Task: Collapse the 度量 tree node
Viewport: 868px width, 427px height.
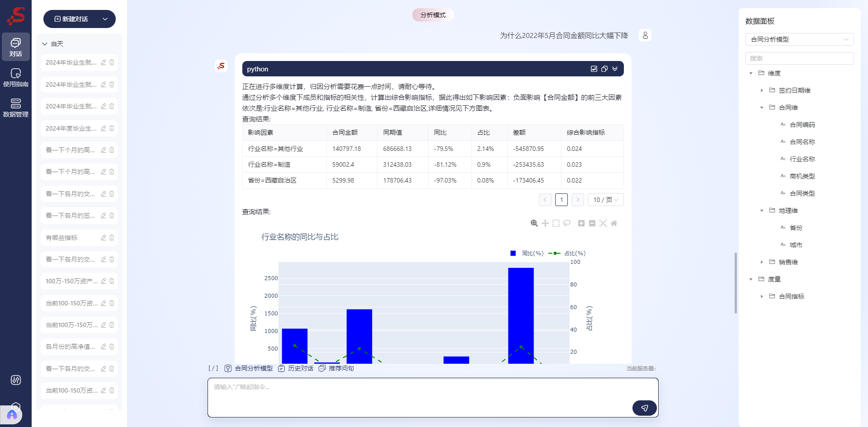Action: [x=751, y=279]
